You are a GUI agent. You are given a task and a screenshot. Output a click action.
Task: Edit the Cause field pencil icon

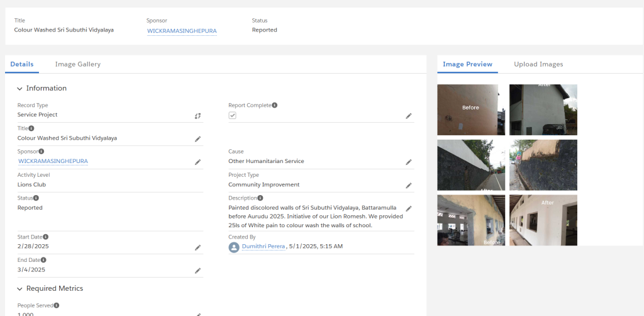[409, 162]
